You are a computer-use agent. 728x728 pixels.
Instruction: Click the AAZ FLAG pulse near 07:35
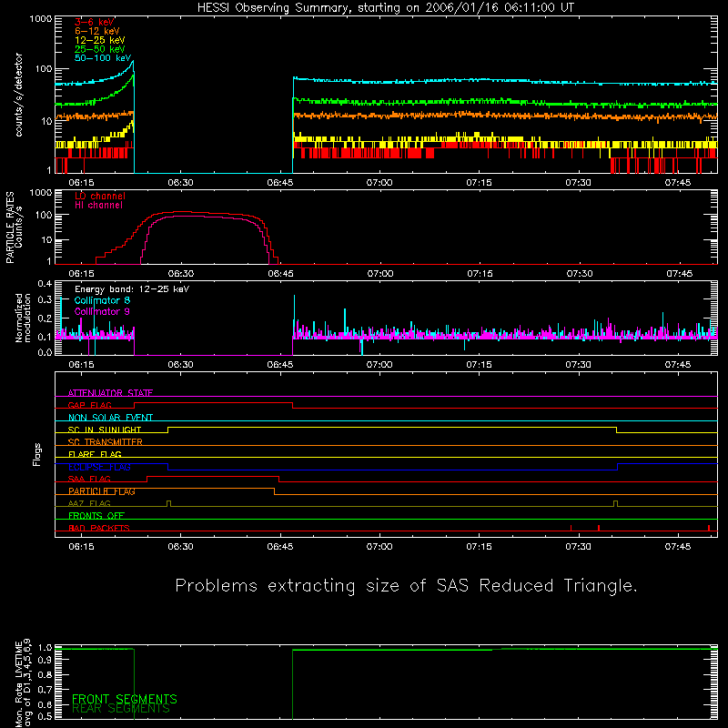point(616,504)
